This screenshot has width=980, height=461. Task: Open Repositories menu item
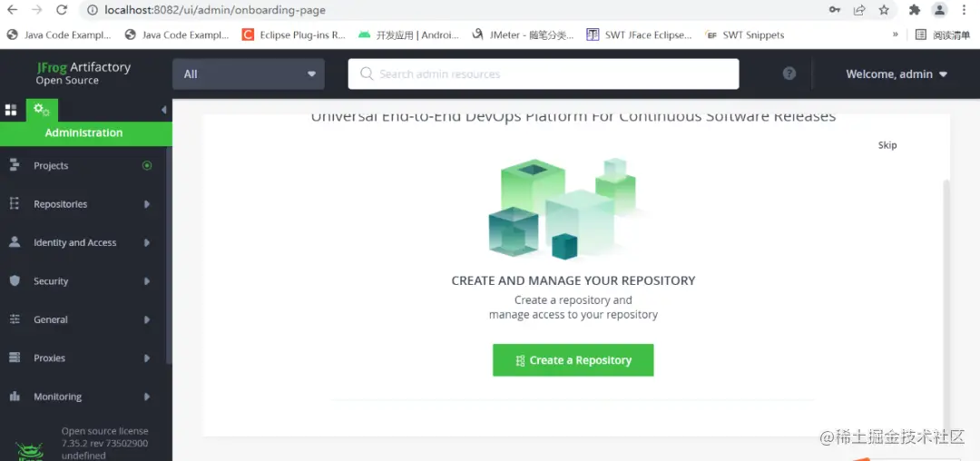pos(85,204)
